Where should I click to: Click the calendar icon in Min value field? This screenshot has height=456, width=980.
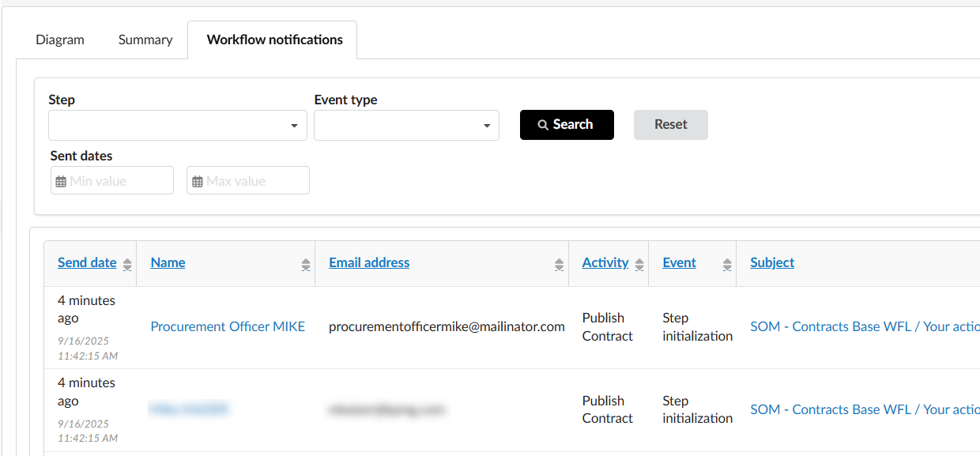tap(61, 181)
